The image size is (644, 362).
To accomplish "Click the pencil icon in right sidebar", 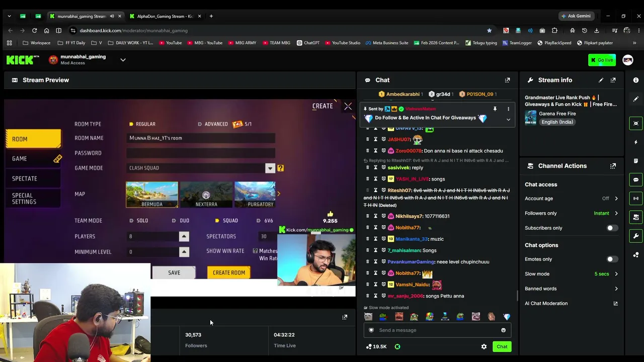I will pyautogui.click(x=636, y=99).
